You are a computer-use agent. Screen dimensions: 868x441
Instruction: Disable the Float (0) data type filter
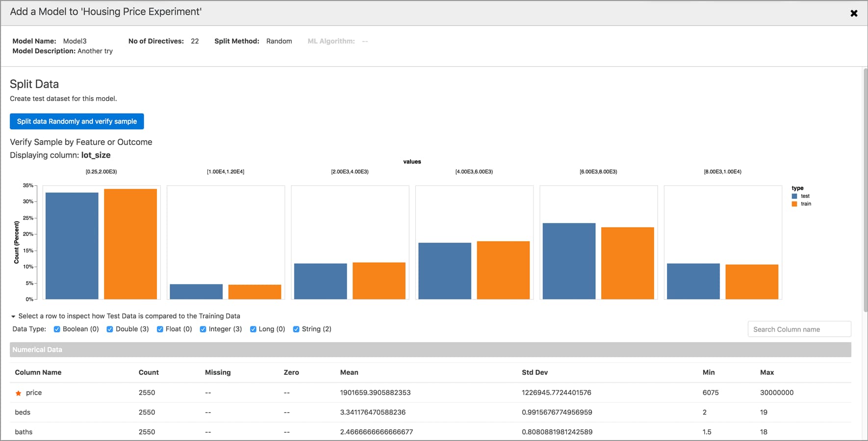[x=160, y=329]
